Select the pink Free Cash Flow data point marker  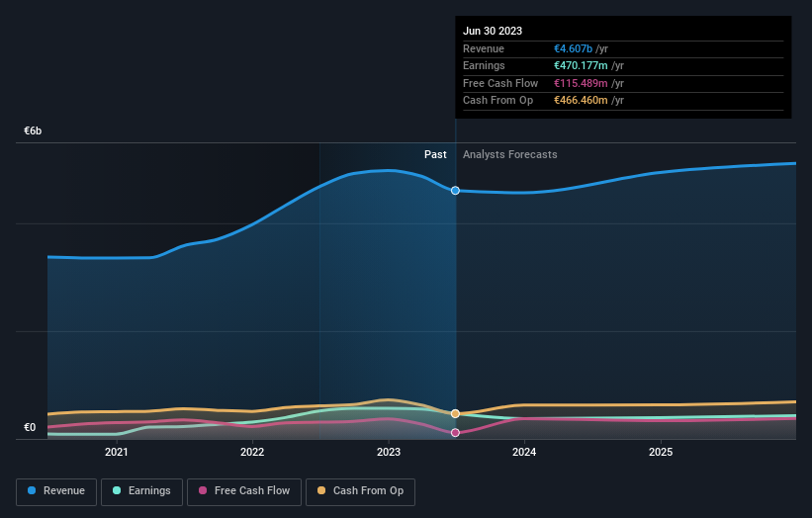pos(455,433)
